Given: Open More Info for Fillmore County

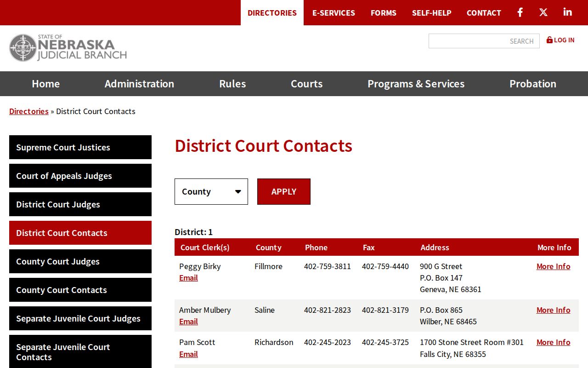Looking at the screenshot, I should tap(553, 266).
